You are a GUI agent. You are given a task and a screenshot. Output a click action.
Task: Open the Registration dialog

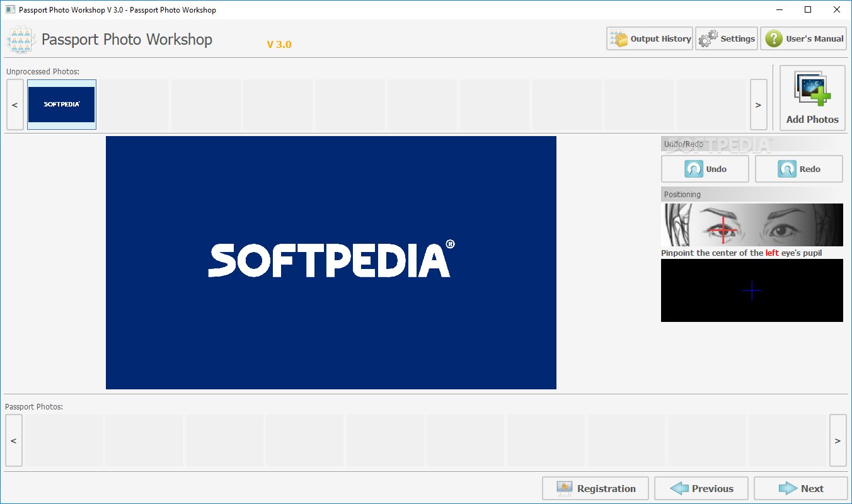tap(596, 488)
